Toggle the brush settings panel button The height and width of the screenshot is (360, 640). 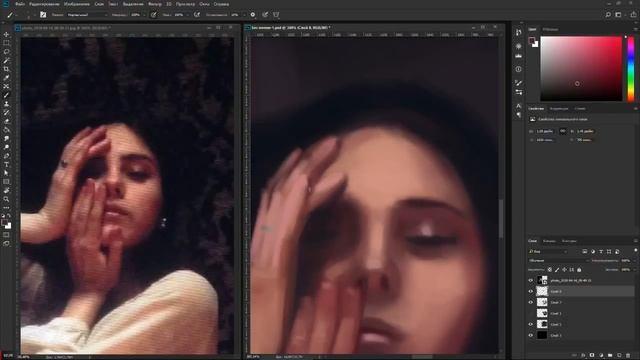[x=43, y=15]
